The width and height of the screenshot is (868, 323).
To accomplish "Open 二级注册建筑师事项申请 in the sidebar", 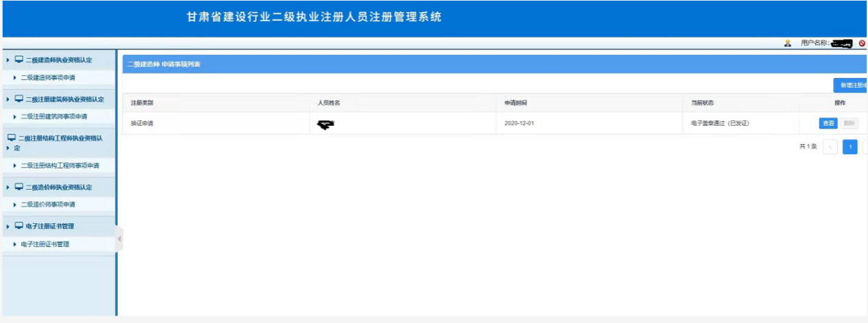I will coord(53,117).
